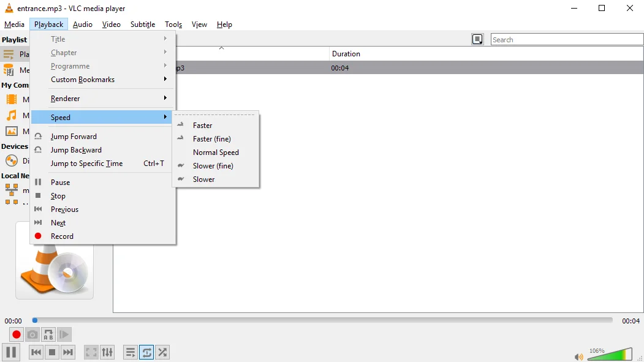
Task: Open the Audio menu
Action: [83, 25]
